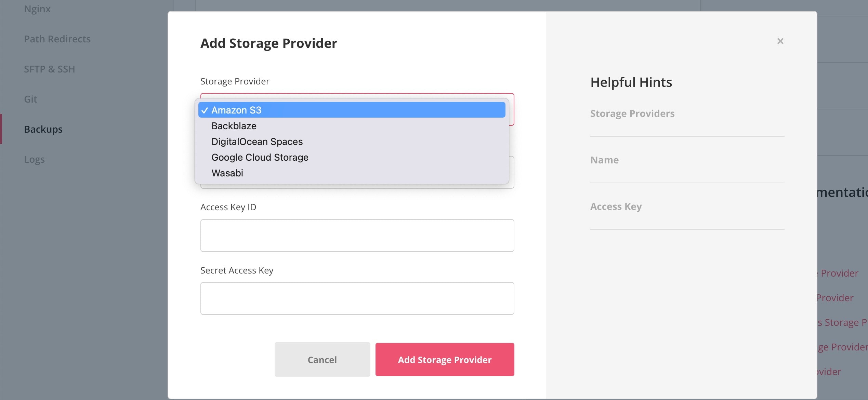The height and width of the screenshot is (400, 868).
Task: Expand the Storage Providers hint
Action: [x=632, y=114]
